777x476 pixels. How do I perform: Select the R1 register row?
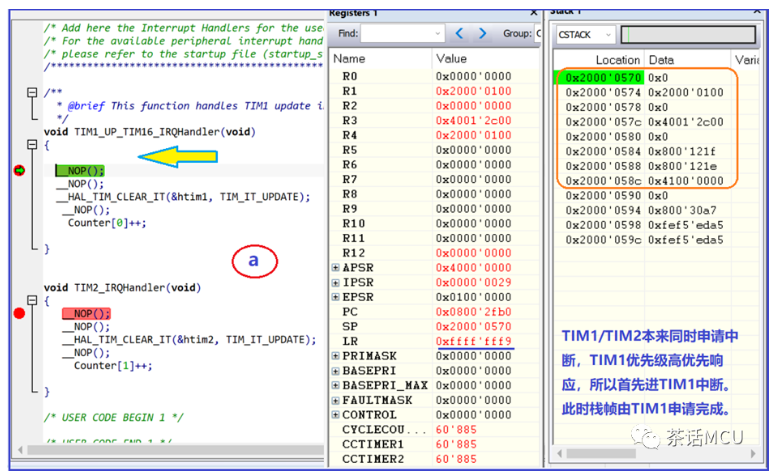436,91
